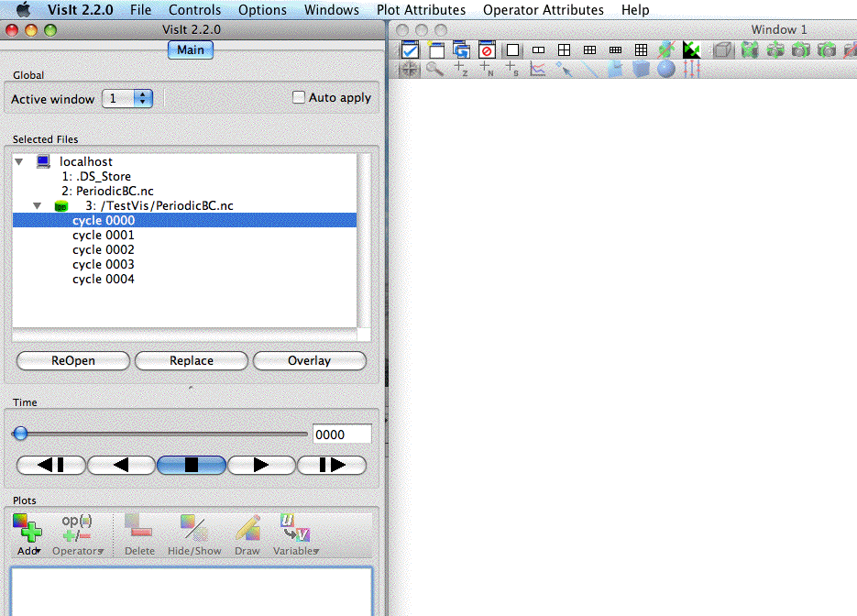
Task: Collapse the localhost tree node
Action: (x=19, y=161)
